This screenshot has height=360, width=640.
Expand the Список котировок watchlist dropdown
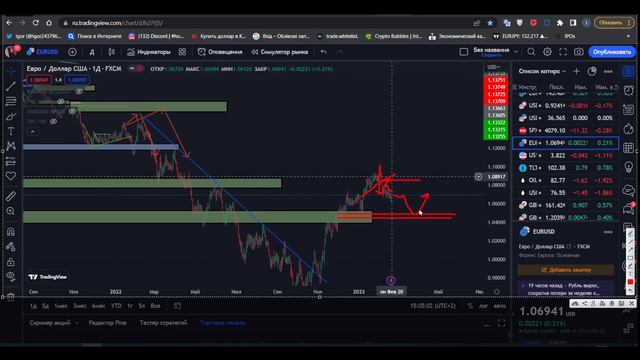point(542,71)
